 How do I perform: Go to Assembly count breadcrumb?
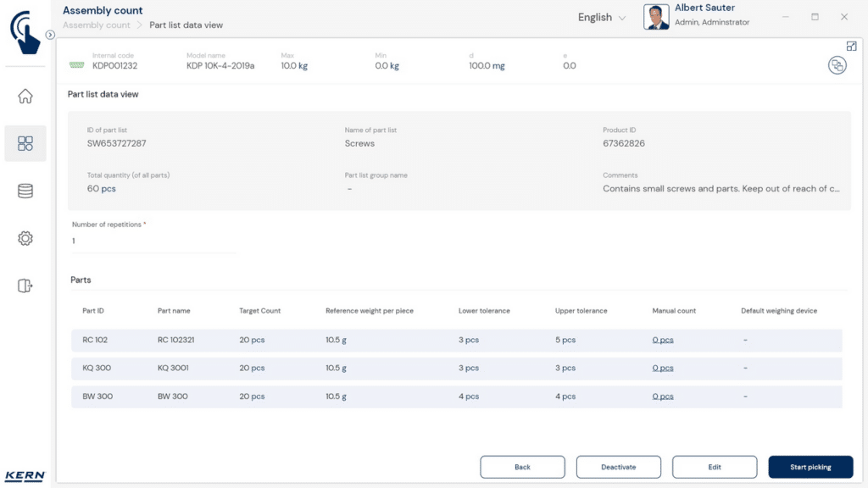click(97, 25)
